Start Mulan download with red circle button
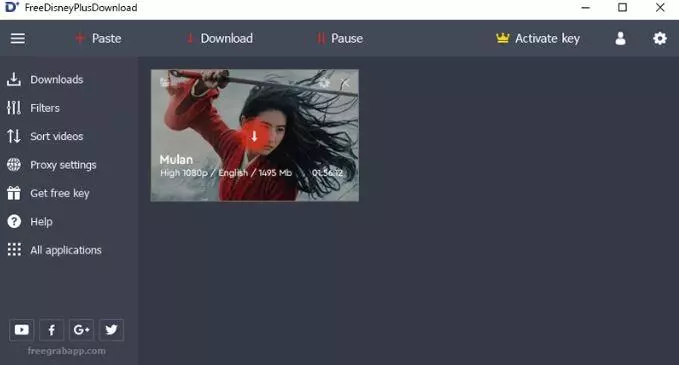Image resolution: width=679 pixels, height=365 pixels. tap(254, 136)
